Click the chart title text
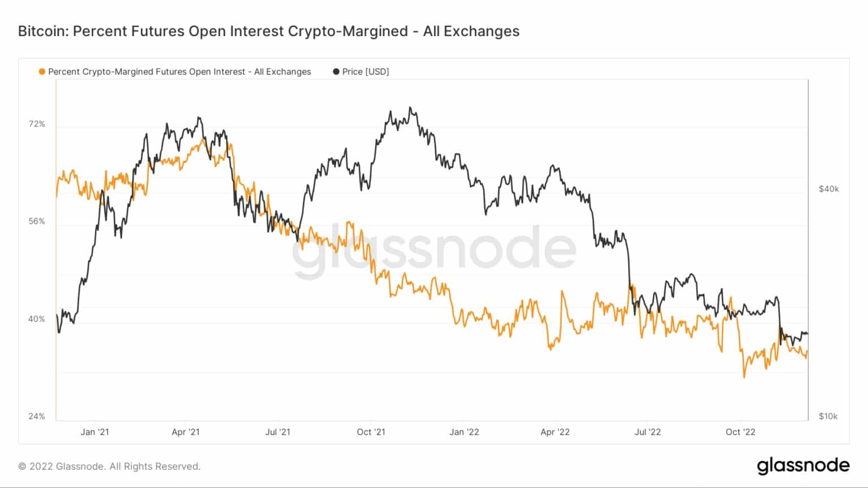The width and height of the screenshot is (868, 488). coord(269,31)
